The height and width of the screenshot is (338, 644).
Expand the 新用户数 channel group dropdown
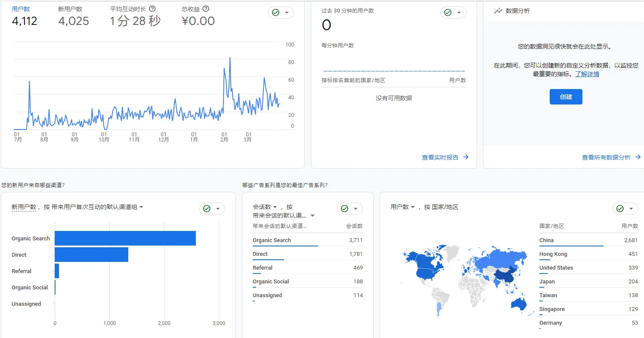pos(141,207)
